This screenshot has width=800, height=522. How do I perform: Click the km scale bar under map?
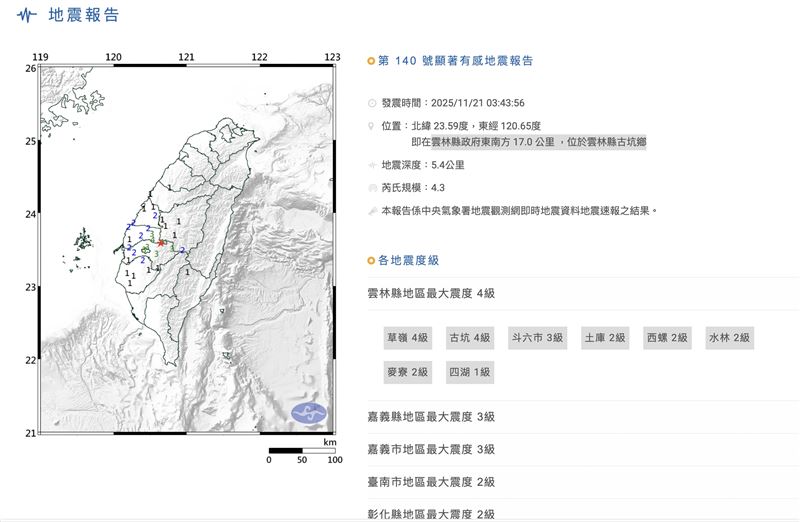tap(302, 451)
